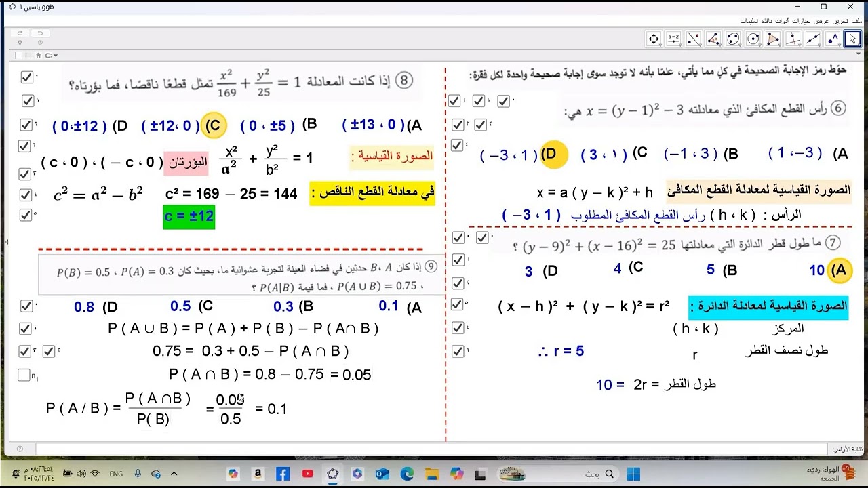Screen dimensions: 868x488
Task: Click in the command input bar
Action: point(431,449)
